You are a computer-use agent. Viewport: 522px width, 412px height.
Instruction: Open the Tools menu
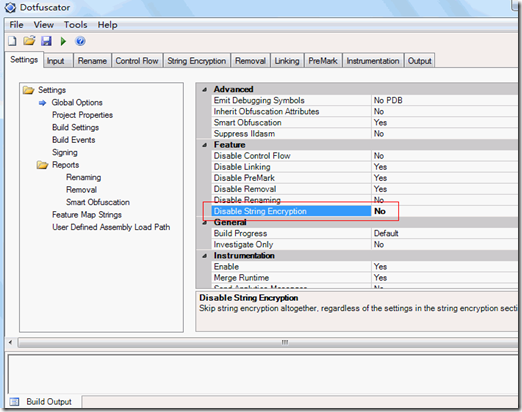point(76,25)
